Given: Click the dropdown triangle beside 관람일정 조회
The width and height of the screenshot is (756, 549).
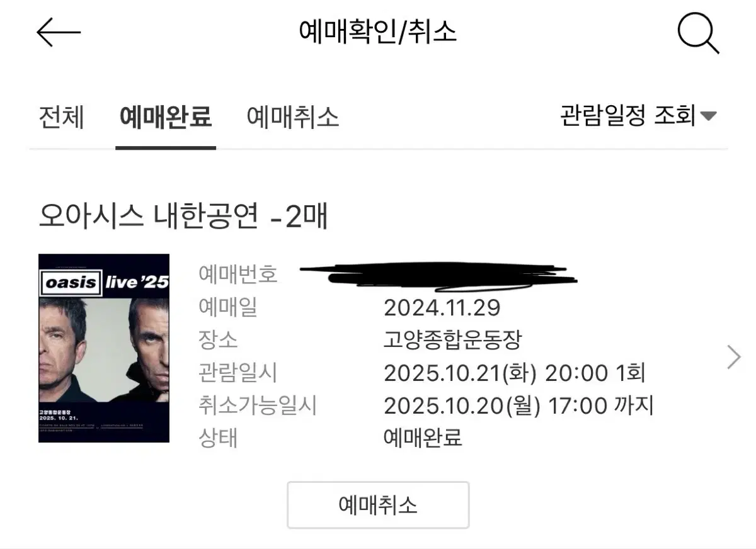Looking at the screenshot, I should tap(709, 116).
